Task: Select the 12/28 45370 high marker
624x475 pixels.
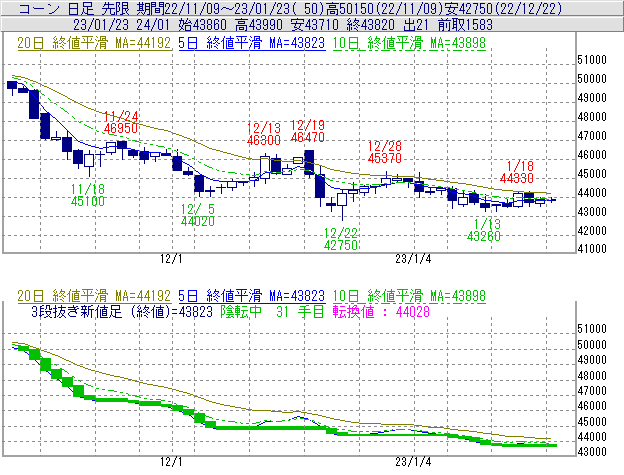Action: coord(384,152)
